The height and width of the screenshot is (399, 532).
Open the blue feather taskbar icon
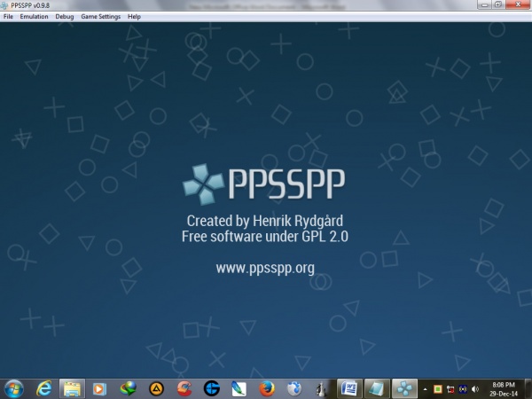239,389
